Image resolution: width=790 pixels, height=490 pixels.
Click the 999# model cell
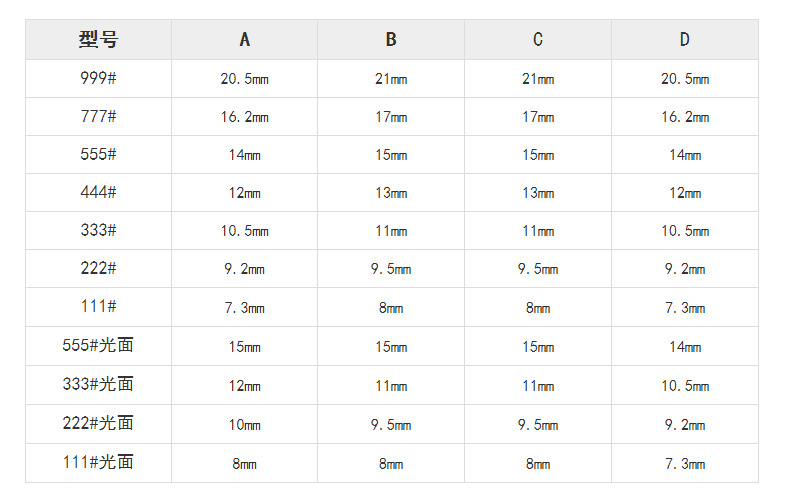coord(98,79)
